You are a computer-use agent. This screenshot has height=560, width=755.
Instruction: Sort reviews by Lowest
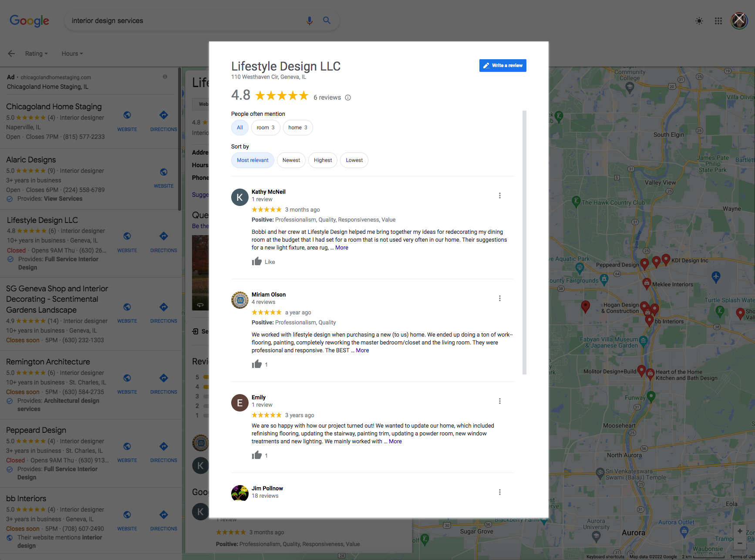coord(354,160)
